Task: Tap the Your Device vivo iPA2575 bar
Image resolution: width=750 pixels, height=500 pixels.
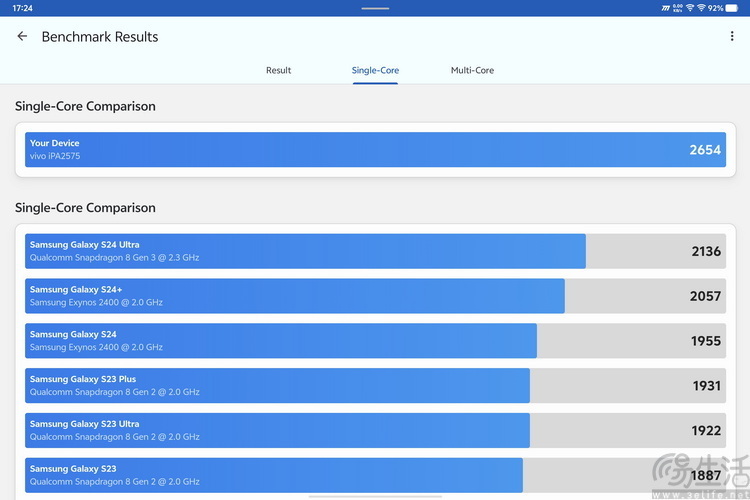Action: [375, 150]
